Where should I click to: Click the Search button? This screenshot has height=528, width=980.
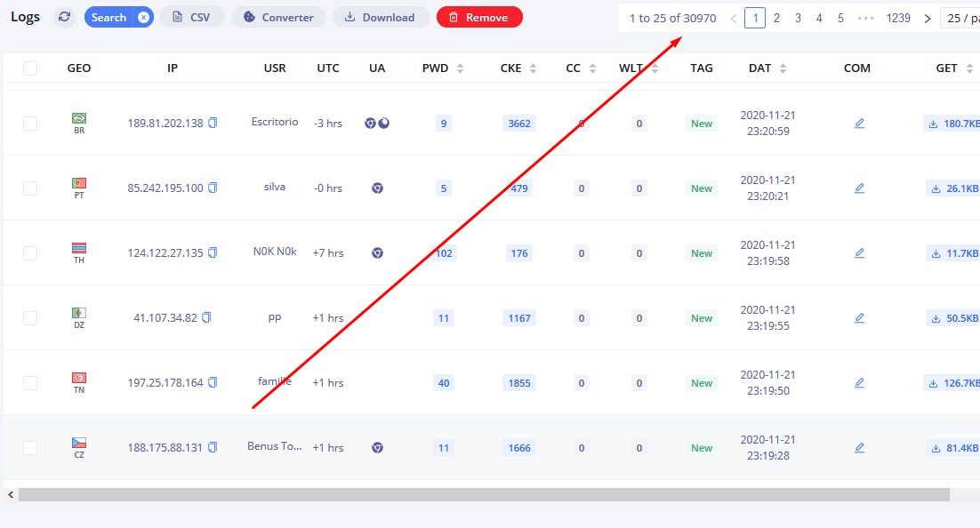[108, 18]
